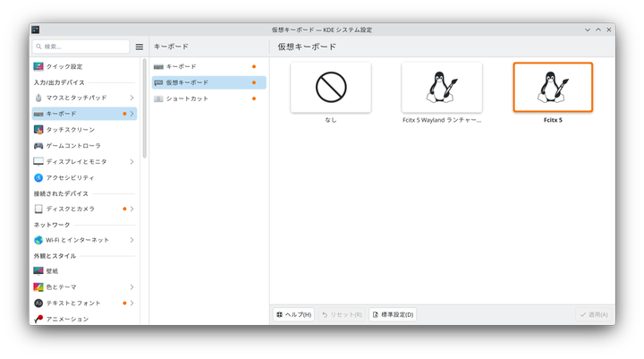644x359 pixels.
Task: Open the ショートカット page
Action: pos(188,98)
